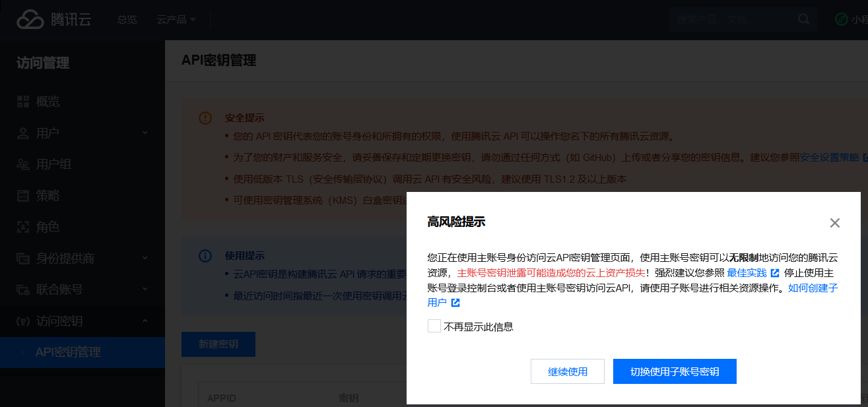The image size is (868, 407).
Task: Open the 安全设置策略 link in warning box
Action: click(x=830, y=158)
